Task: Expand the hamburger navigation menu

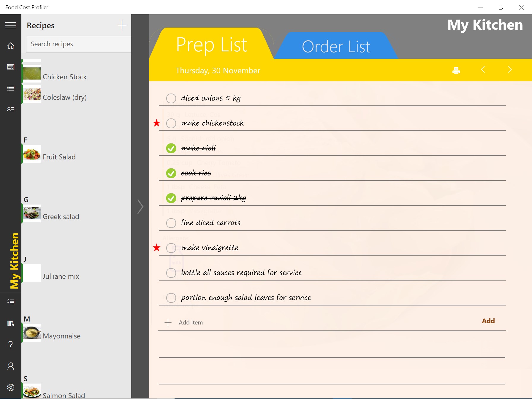Action: pyautogui.click(x=11, y=25)
